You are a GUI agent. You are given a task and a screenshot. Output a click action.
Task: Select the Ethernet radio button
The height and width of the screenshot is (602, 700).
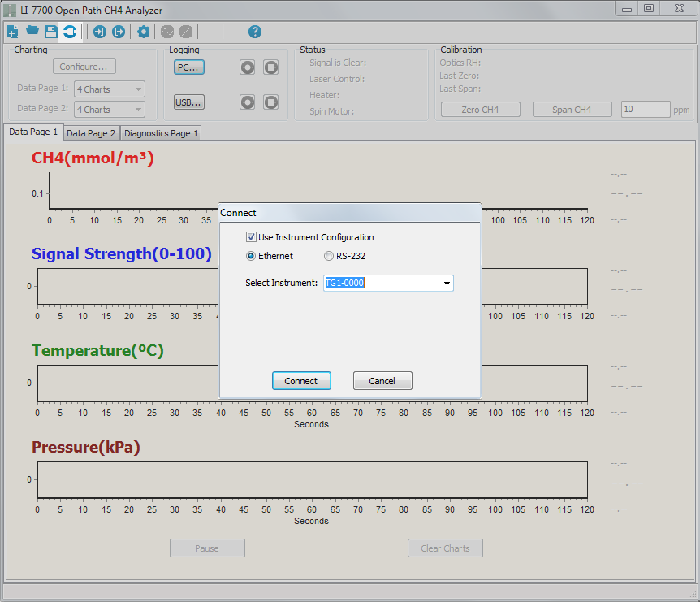click(251, 256)
